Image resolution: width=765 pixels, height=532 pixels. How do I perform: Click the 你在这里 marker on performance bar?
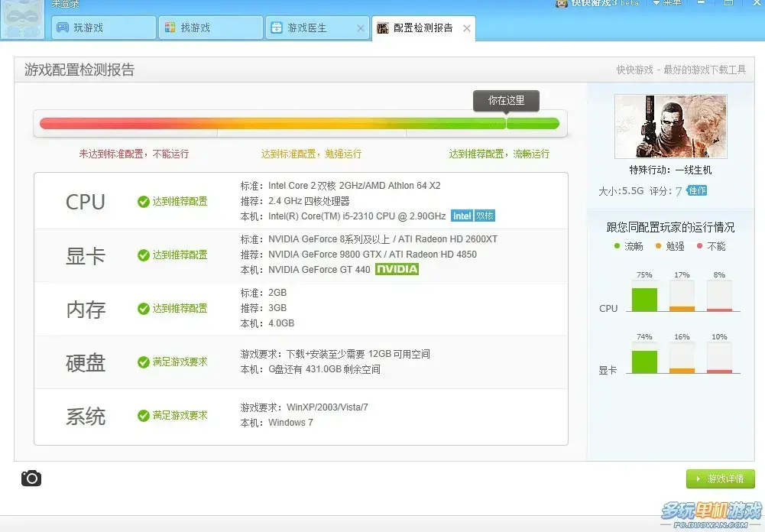[x=507, y=101]
